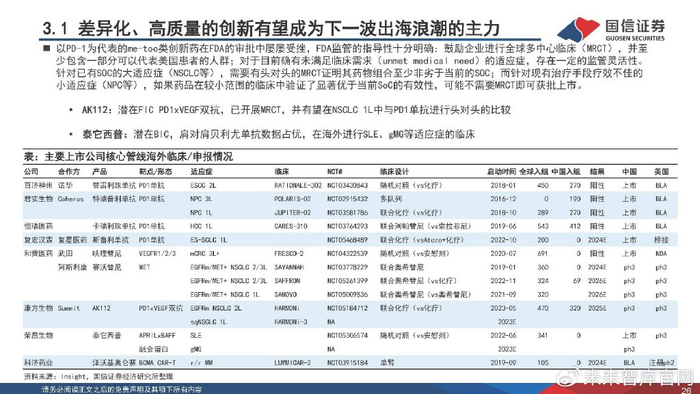700x394 pixels.
Task: Select the table caption 表:主要上市公司核心管线海外临床/申报情况
Action: tap(128, 157)
